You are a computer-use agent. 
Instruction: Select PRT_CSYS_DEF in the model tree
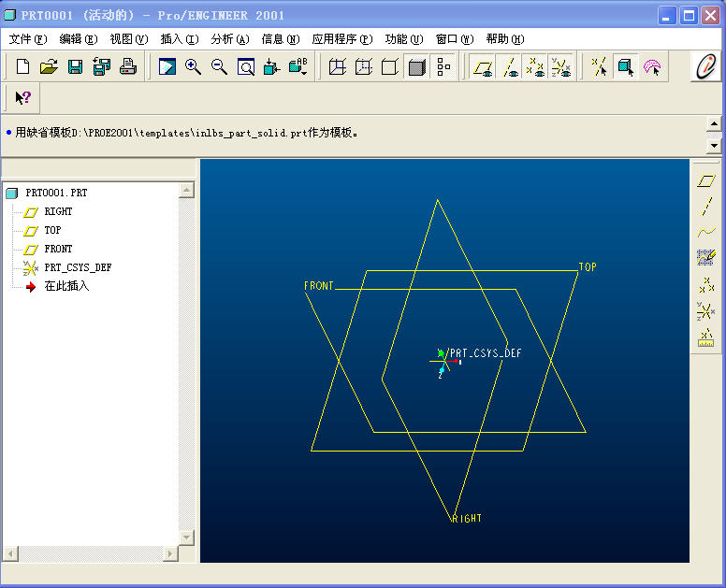pos(78,267)
